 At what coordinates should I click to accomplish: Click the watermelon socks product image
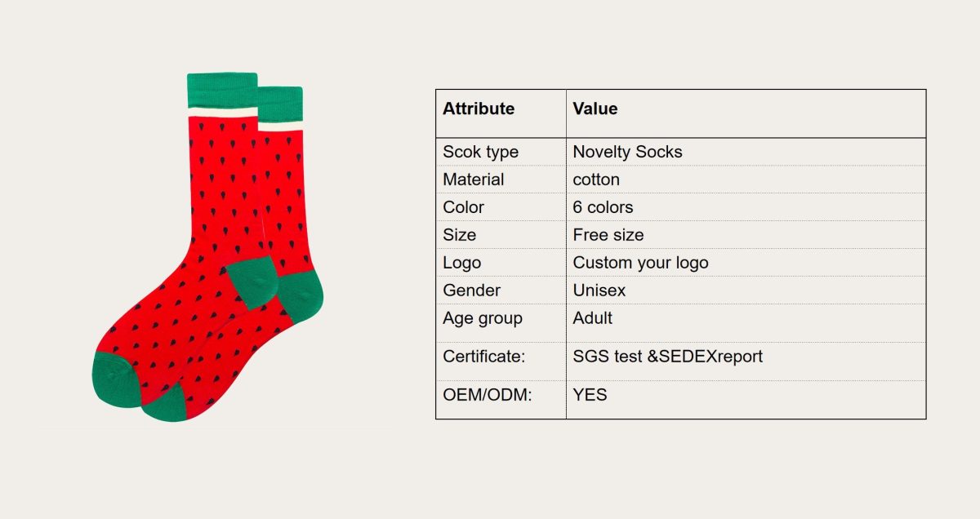pyautogui.click(x=208, y=245)
